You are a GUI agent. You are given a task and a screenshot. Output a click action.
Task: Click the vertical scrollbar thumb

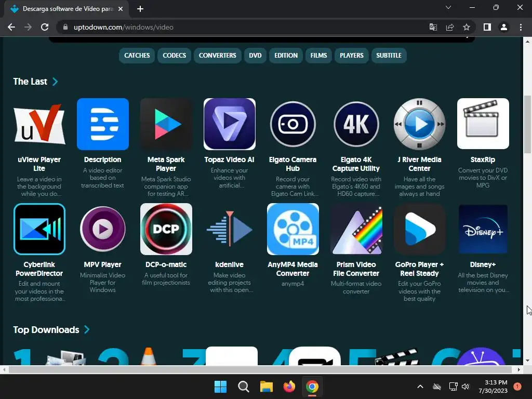[x=527, y=125]
